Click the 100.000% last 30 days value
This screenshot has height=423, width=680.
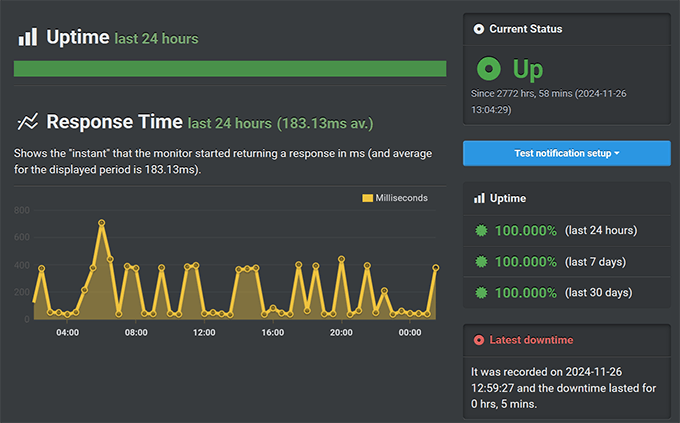tap(526, 293)
